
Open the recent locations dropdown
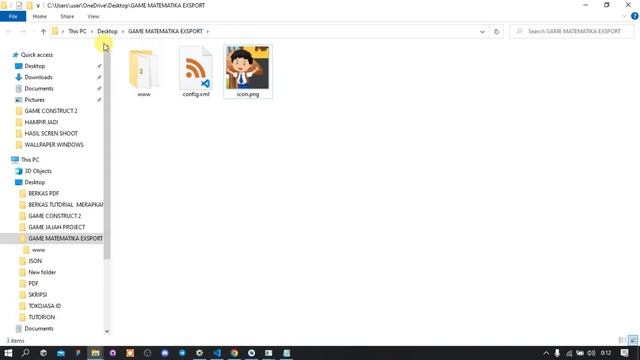[x=33, y=31]
